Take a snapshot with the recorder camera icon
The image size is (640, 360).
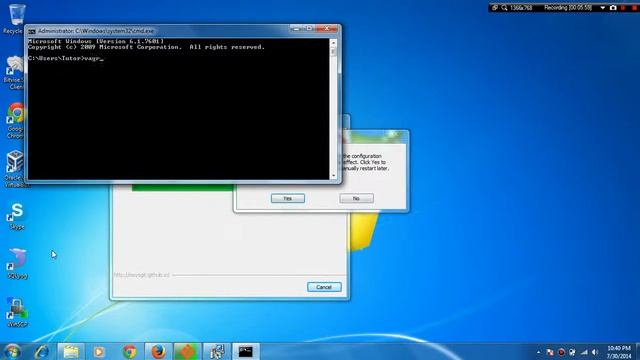pyautogui.click(x=613, y=8)
